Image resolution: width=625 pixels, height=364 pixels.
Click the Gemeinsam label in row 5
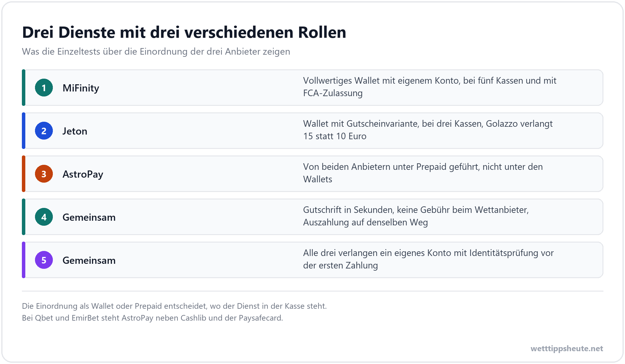coord(89,260)
